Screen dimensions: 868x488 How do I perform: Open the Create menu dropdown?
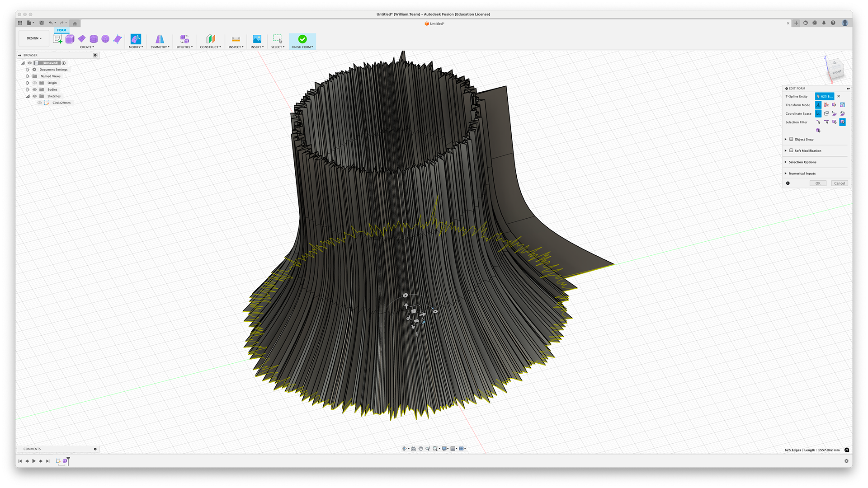pos(87,47)
